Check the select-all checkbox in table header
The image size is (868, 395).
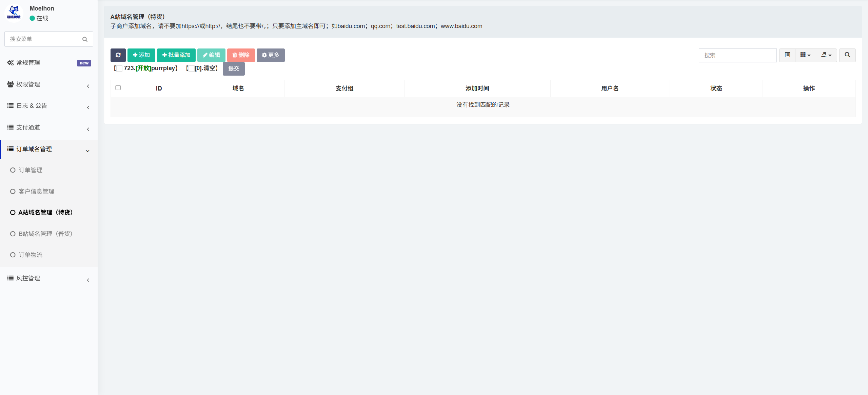[x=118, y=88]
